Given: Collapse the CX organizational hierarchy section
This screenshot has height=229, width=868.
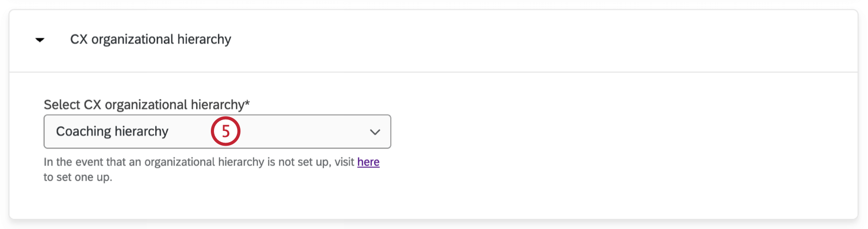Looking at the screenshot, I should coord(40,40).
